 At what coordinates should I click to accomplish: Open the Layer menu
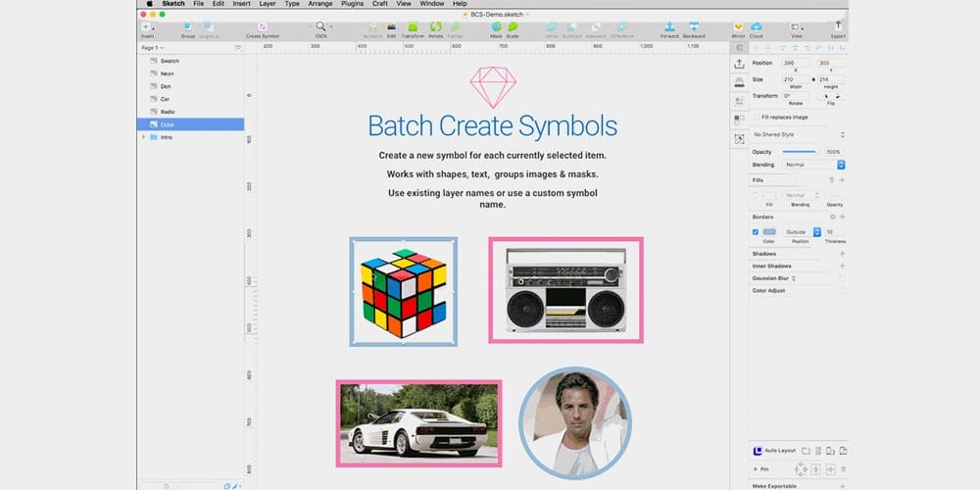click(268, 4)
